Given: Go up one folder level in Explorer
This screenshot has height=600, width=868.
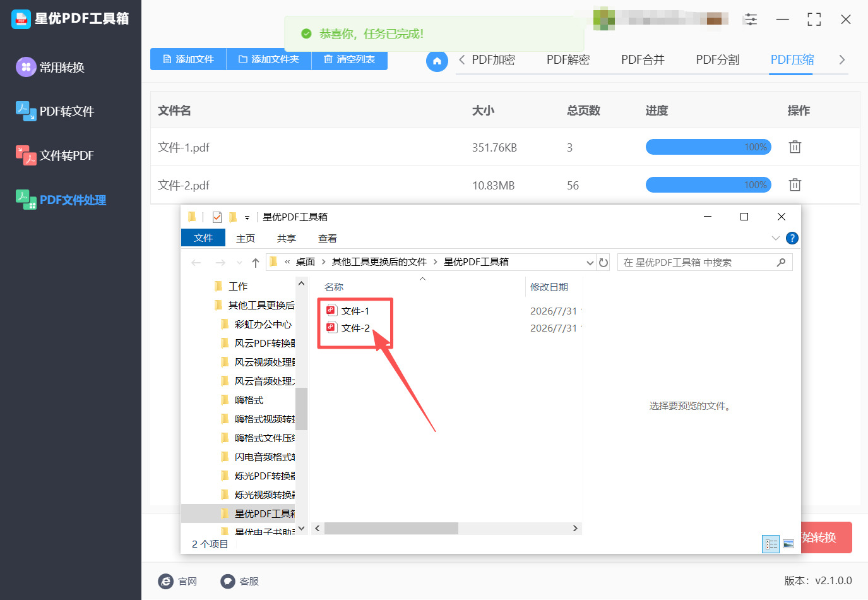Looking at the screenshot, I should [x=256, y=262].
